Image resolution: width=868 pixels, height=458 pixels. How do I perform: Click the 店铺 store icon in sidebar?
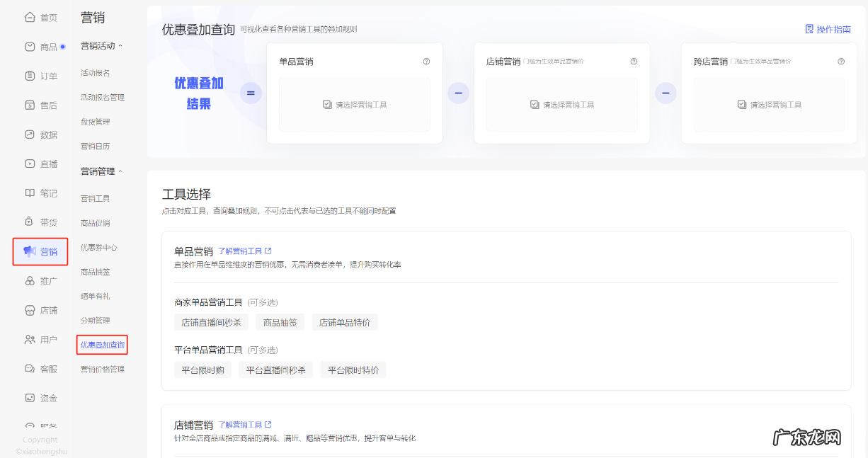tap(30, 310)
